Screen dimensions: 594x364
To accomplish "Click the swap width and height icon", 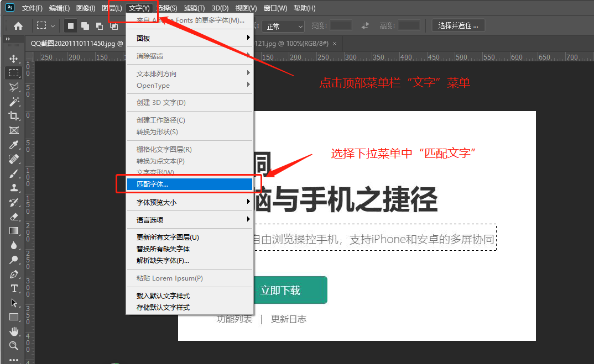I will click(365, 26).
